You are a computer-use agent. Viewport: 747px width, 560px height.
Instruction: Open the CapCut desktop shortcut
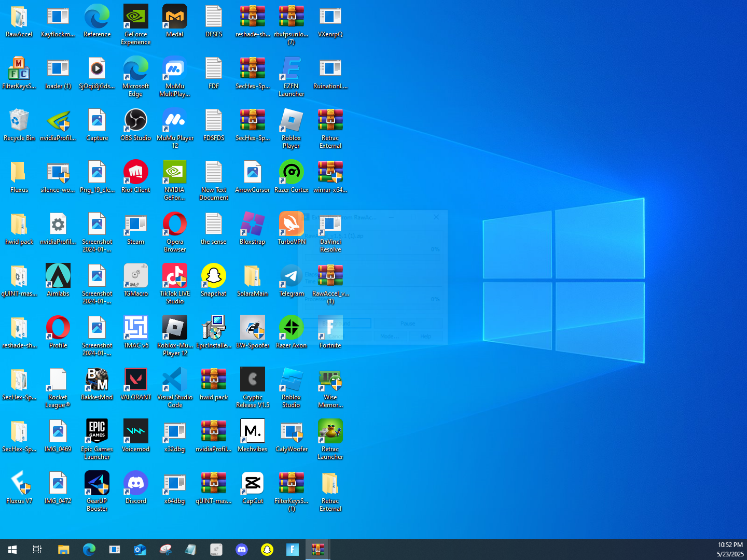coord(253,484)
